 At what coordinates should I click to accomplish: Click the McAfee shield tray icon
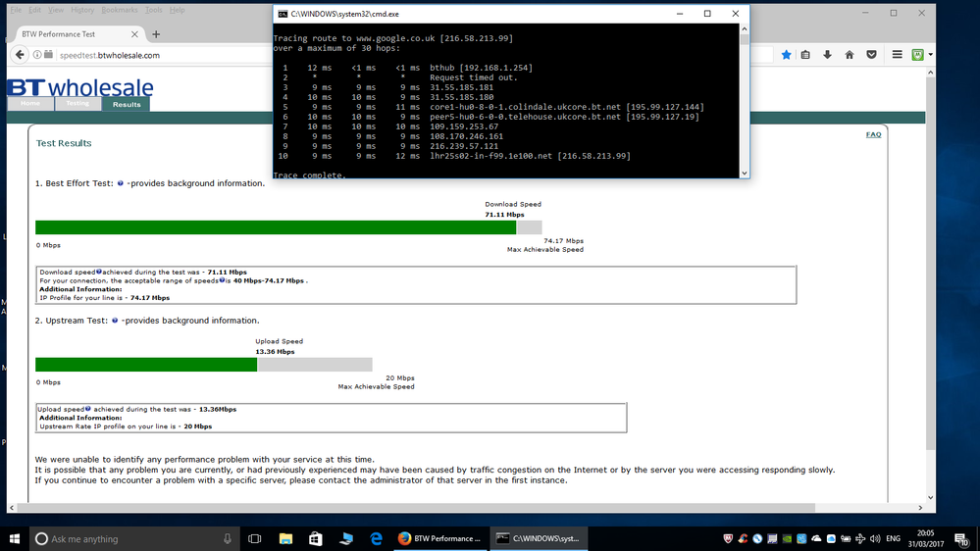[728, 538]
